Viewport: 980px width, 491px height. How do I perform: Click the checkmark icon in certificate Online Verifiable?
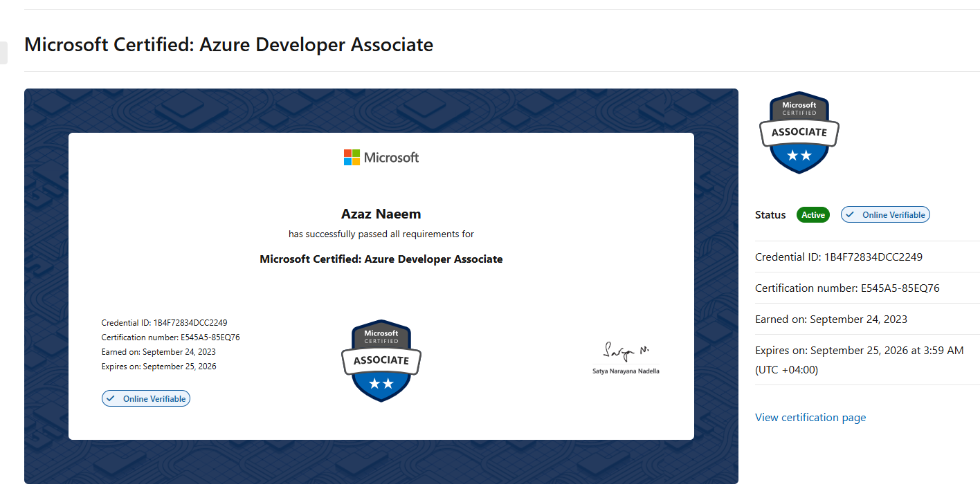click(111, 398)
